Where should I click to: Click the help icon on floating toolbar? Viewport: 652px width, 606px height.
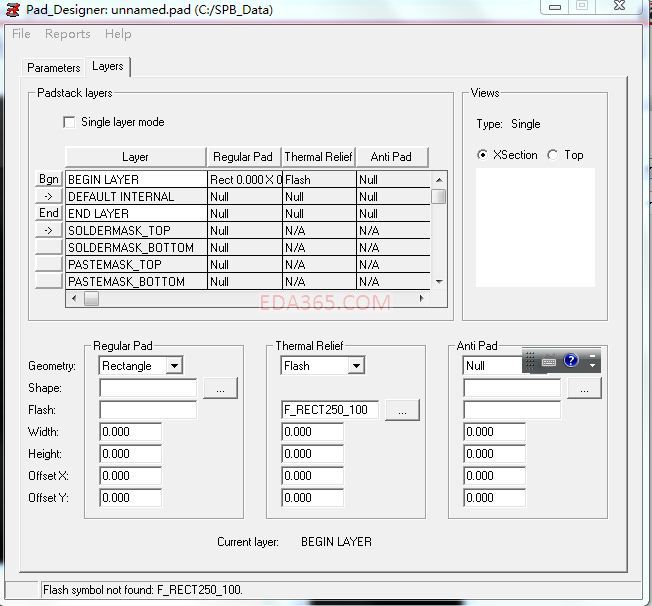[571, 361]
